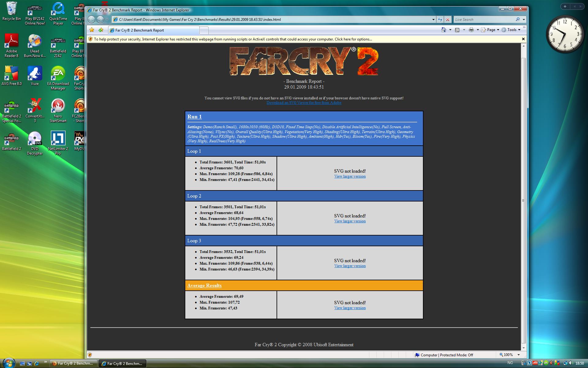Click the Add to Favorites icon
This screenshot has width=588, height=368.
tap(101, 30)
